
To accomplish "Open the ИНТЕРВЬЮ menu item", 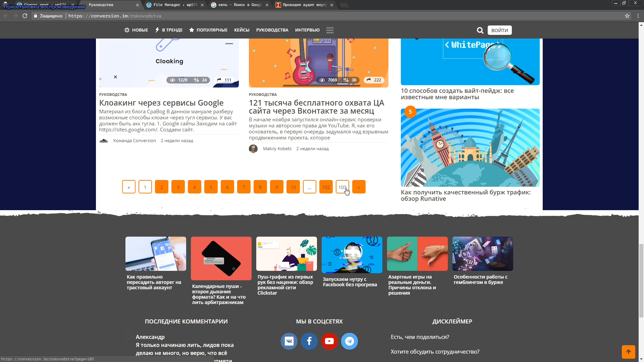I will coord(307,30).
